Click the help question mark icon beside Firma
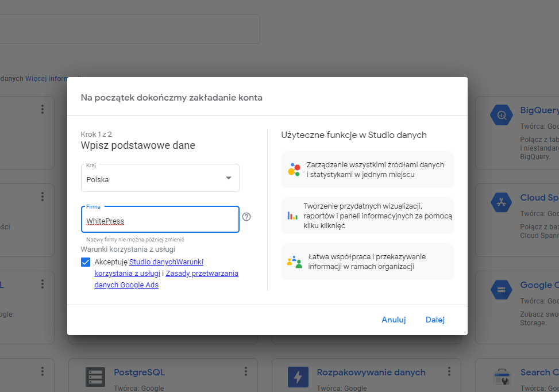Screen dimensions: 559x392 [x=246, y=217]
